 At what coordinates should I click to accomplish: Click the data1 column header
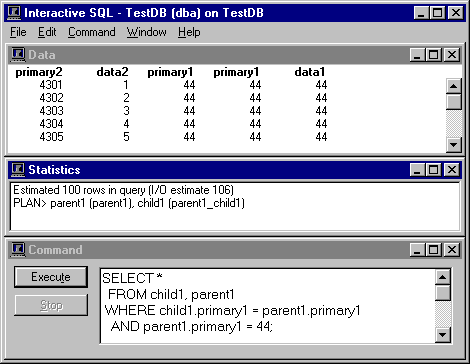click(310, 72)
